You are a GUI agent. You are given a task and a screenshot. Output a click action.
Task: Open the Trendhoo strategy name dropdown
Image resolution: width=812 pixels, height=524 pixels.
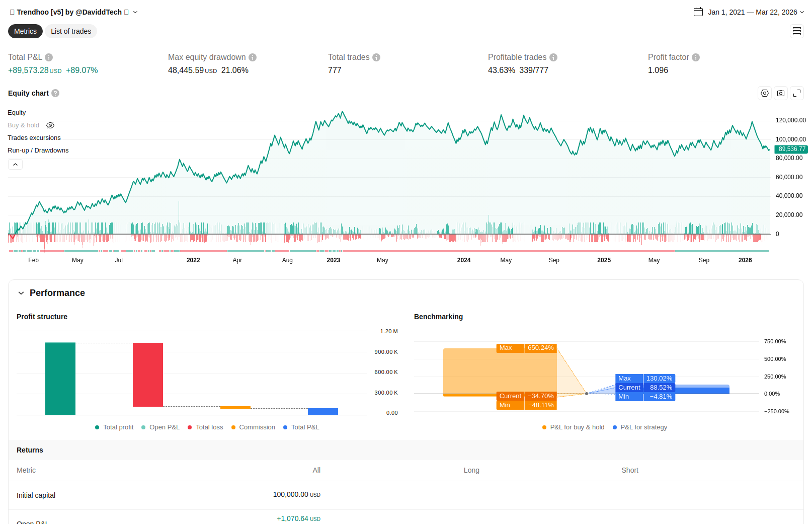[x=135, y=12]
